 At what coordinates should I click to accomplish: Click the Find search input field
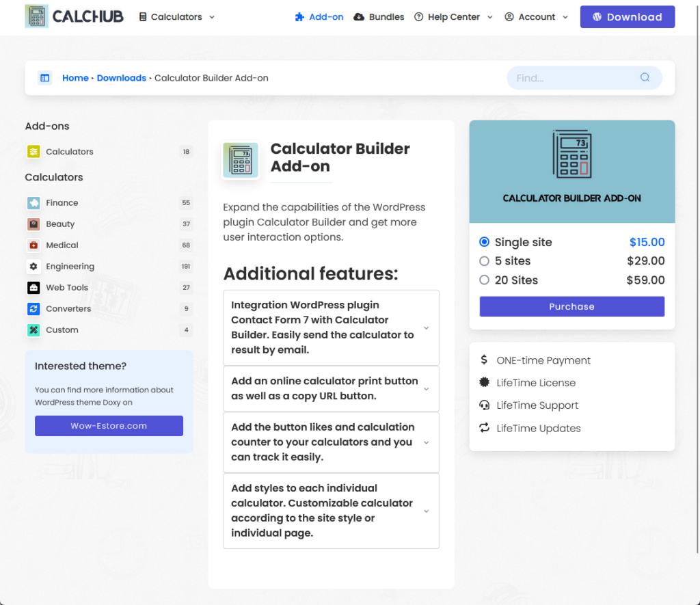584,78
